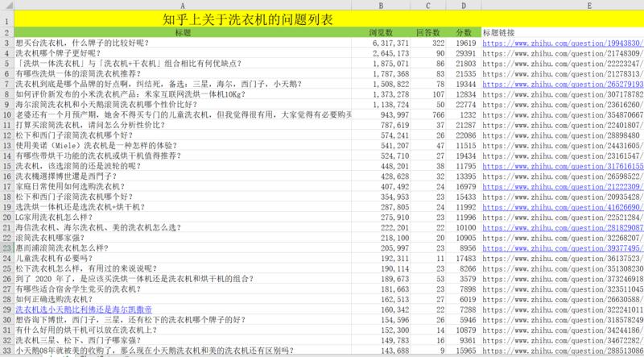Select cell 想买台洗衣机，什么牌子的比较好呢？
Screen dimensions: 644x357
click(x=183, y=43)
